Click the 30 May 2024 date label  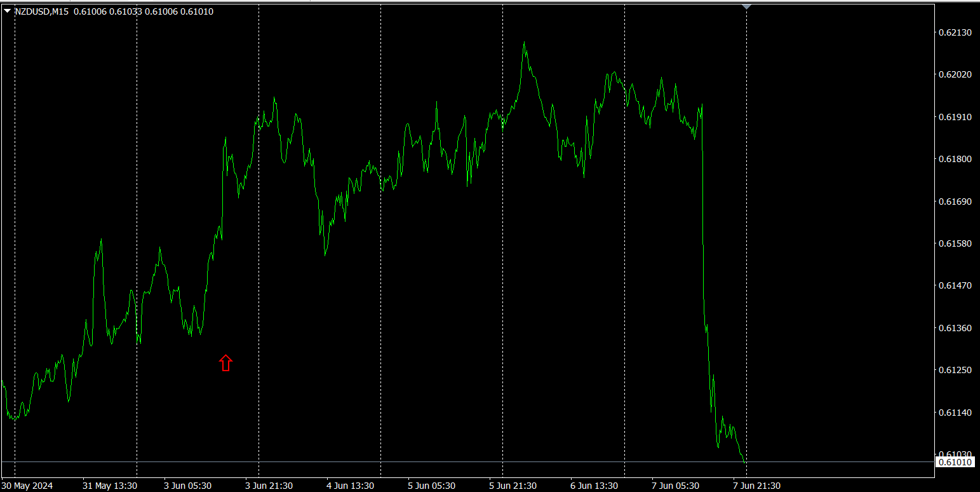tap(27, 486)
